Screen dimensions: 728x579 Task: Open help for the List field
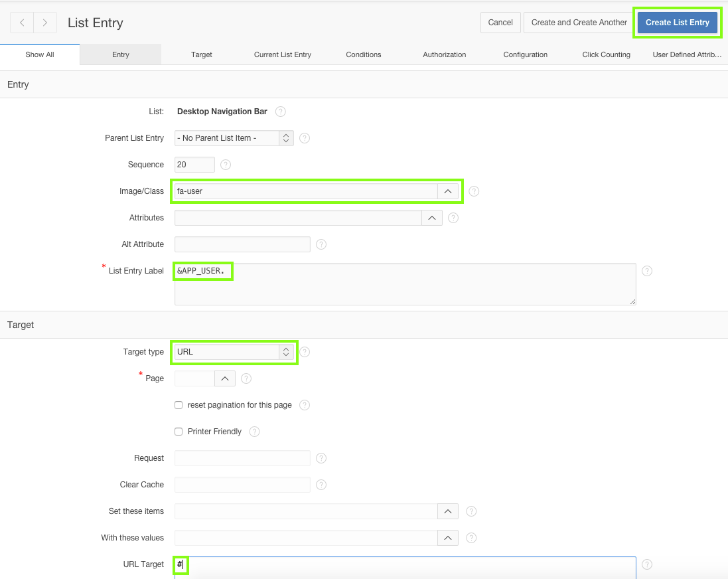(280, 112)
